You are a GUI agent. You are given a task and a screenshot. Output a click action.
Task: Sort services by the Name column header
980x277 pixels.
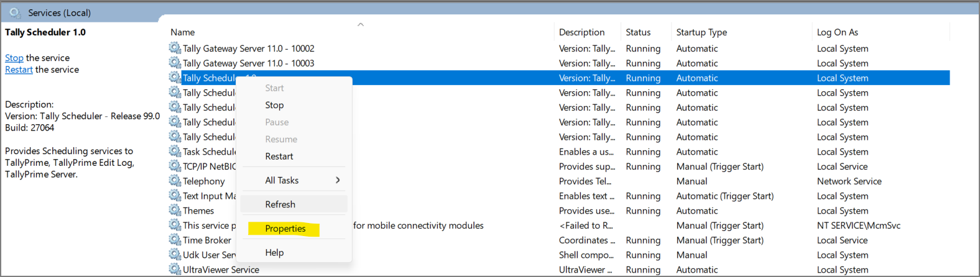[x=183, y=32]
